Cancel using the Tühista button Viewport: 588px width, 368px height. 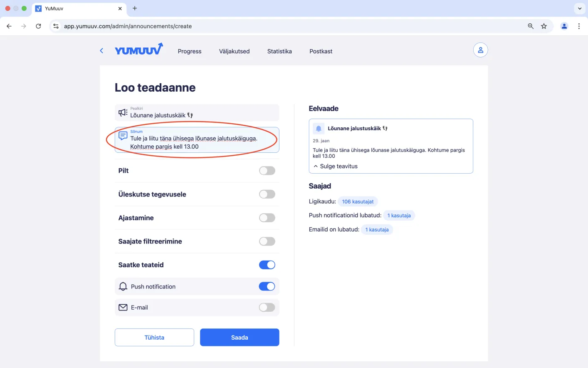(x=154, y=337)
